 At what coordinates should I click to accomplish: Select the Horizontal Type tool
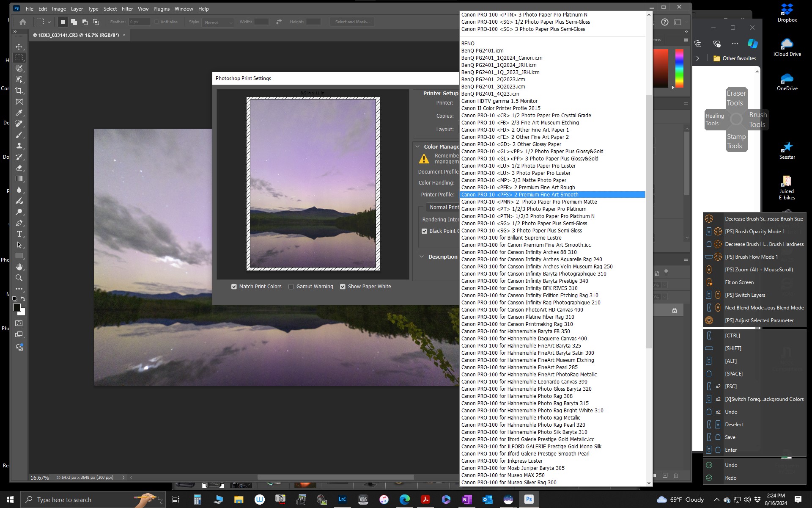click(x=19, y=234)
